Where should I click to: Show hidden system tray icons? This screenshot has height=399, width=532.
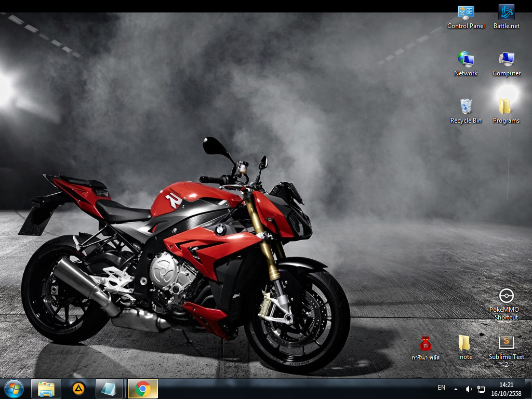coord(456,389)
